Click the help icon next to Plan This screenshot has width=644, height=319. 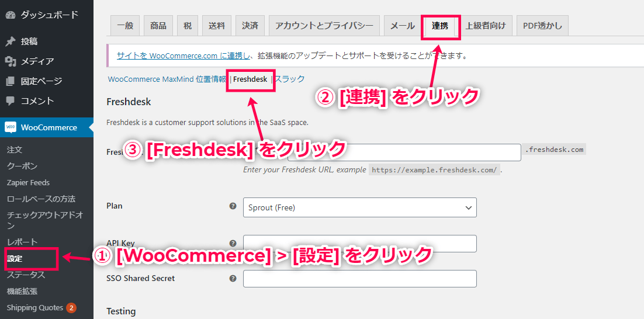point(233,206)
